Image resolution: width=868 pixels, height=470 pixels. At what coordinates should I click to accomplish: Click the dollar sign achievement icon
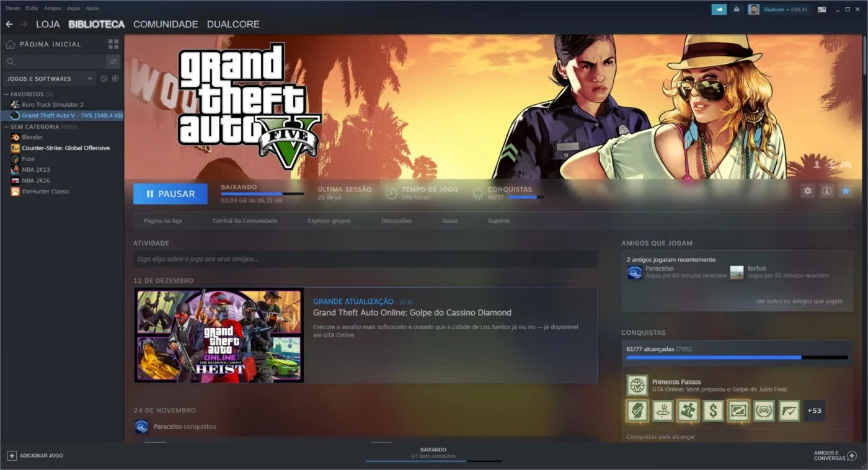[x=713, y=410]
